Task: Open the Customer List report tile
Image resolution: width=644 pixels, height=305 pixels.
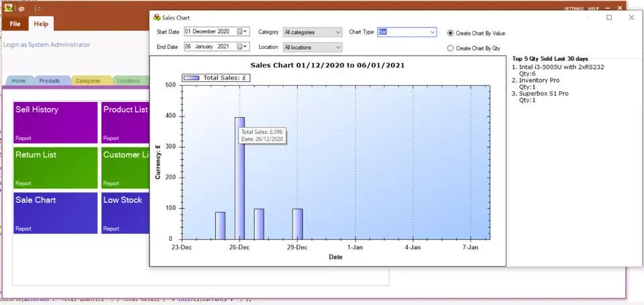Action: pos(125,168)
